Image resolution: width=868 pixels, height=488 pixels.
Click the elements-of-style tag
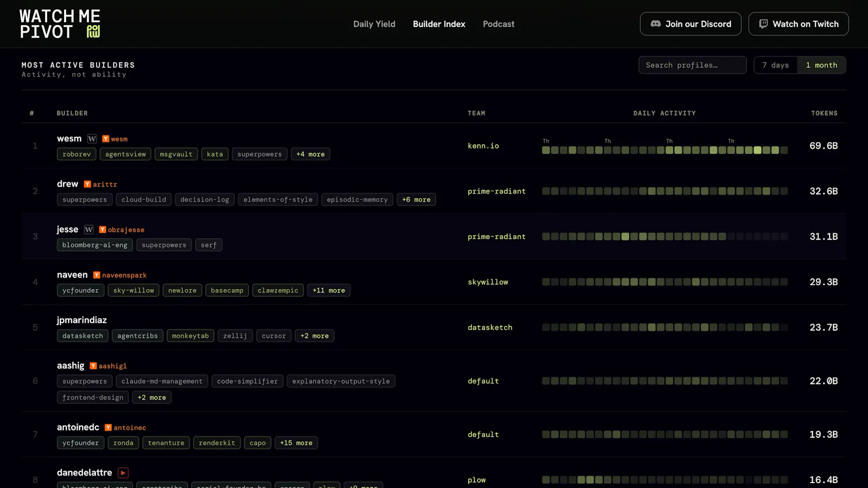pyautogui.click(x=278, y=200)
